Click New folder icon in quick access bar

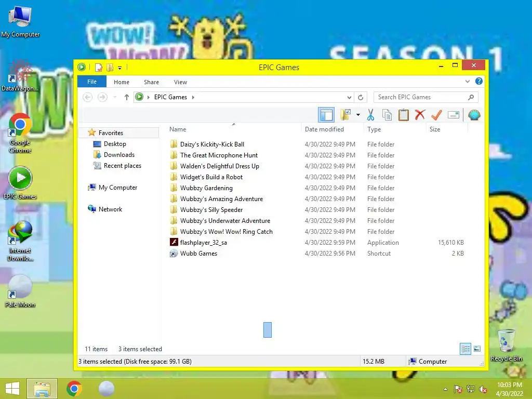(110, 67)
